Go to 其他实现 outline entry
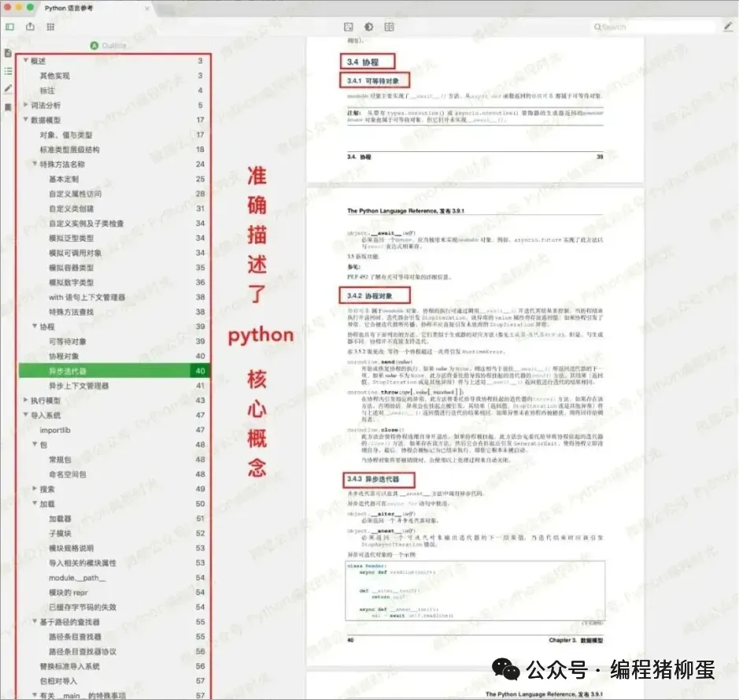The image size is (739, 700). pos(54,76)
